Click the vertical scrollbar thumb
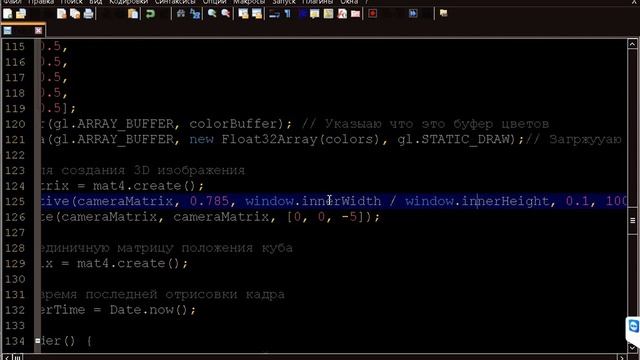 tap(632, 220)
